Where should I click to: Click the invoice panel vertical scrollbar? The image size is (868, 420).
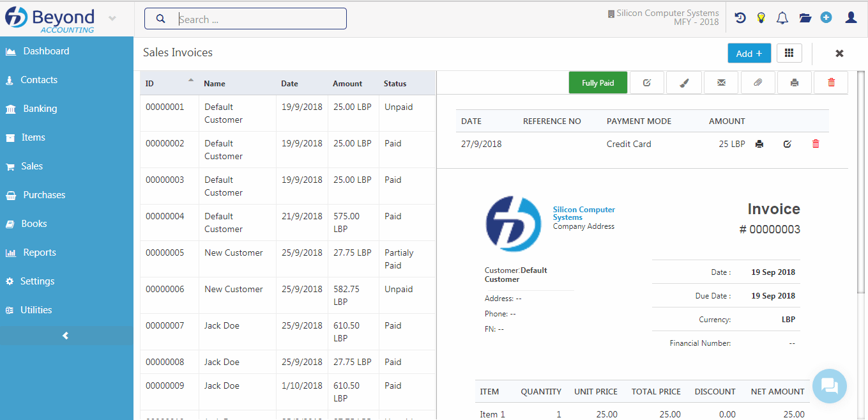point(861,179)
